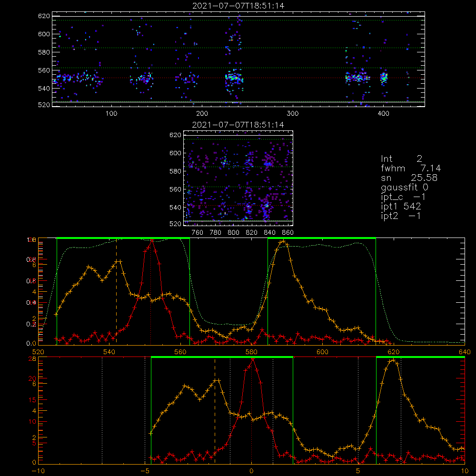Click y-axis label 540 on top image
This screenshot has width=476, height=476.
[44, 89]
